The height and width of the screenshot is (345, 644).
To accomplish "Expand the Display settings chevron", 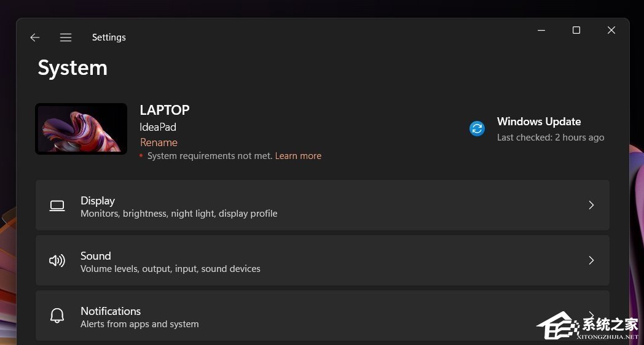I will (x=591, y=205).
